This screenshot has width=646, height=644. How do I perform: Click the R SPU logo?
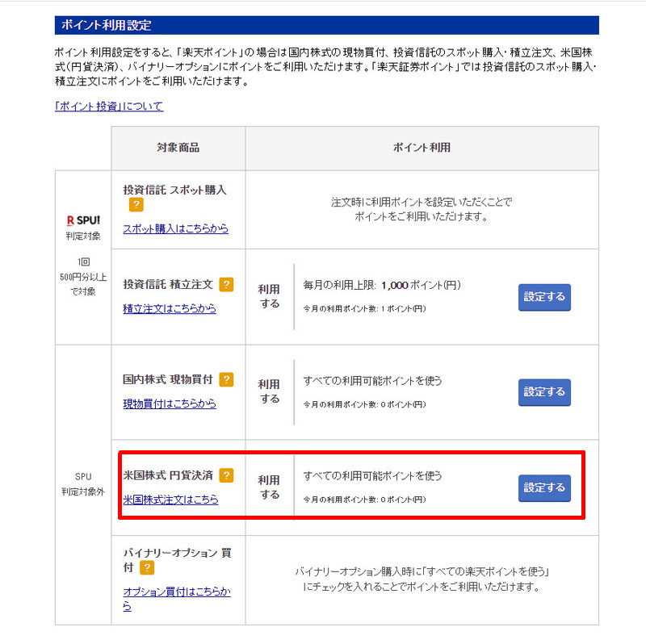82,220
